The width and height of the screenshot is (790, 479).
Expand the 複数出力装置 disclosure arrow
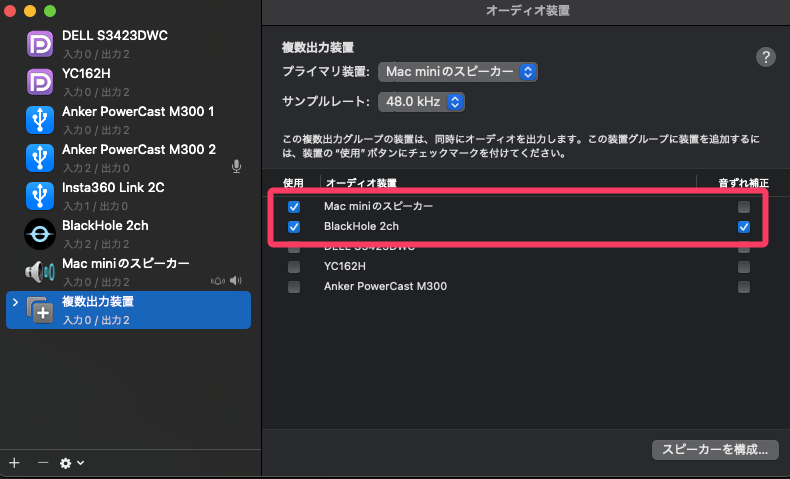[15, 302]
